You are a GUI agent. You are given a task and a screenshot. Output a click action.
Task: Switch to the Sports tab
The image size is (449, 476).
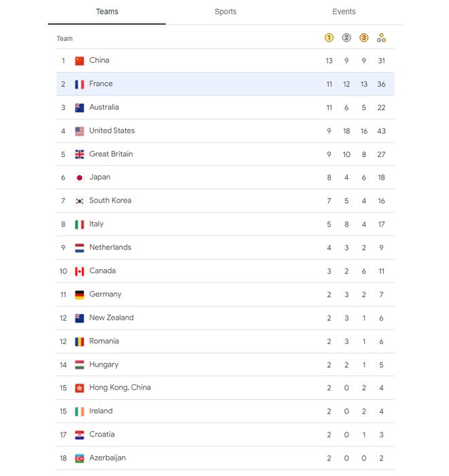226,12
